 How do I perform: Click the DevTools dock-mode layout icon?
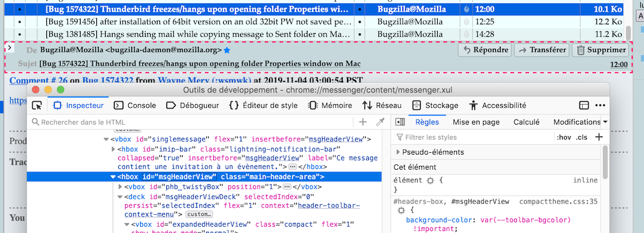[584, 106]
